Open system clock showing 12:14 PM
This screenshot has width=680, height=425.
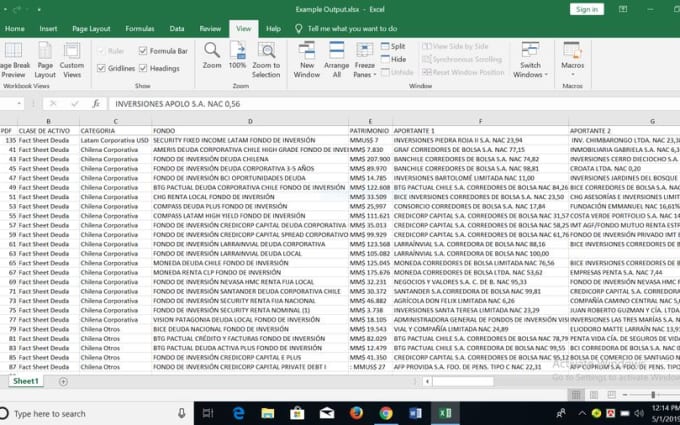click(666, 413)
